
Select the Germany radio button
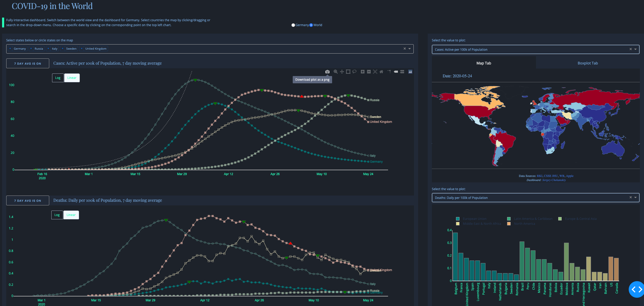(293, 25)
